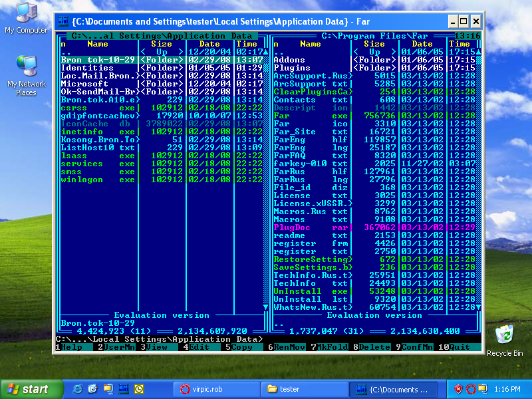Click the taskbar clock showing 1:16 PM
Screen dimensions: 532x399
(x=507, y=389)
